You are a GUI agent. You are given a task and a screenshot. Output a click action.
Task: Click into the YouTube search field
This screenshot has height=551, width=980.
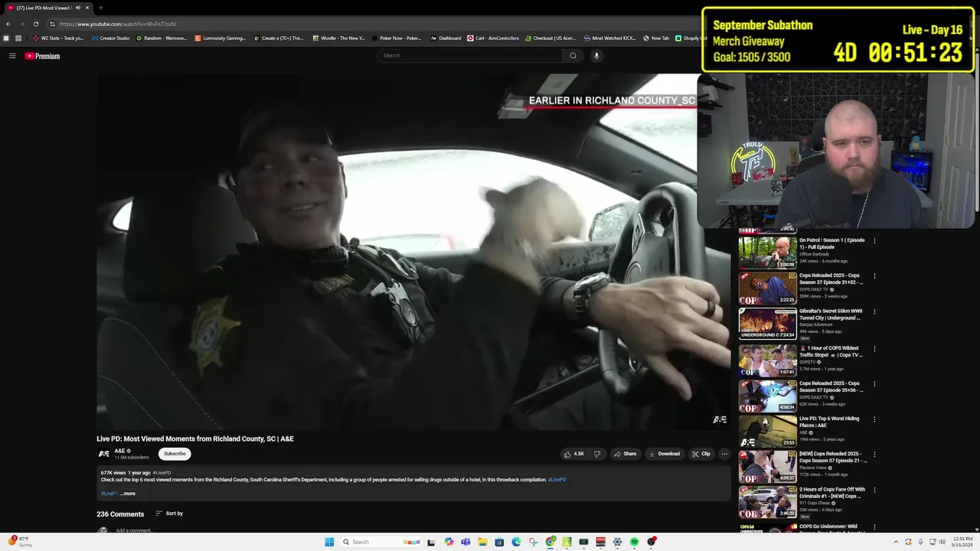471,56
